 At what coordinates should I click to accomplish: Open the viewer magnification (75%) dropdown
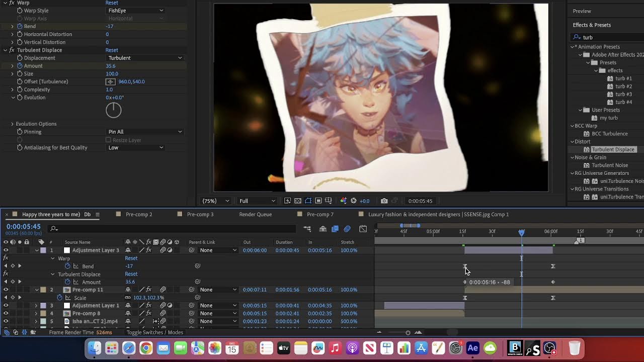click(x=217, y=201)
